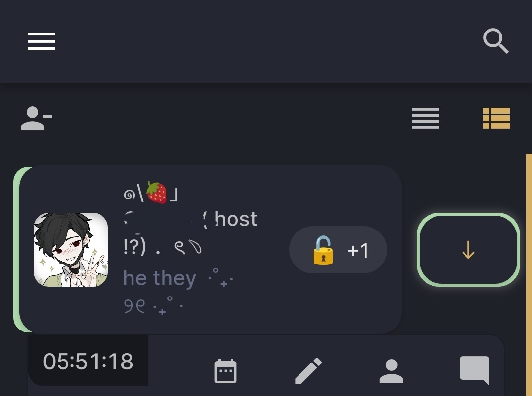Image resolution: width=532 pixels, height=396 pixels.
Task: Switch to the gold detailed card view
Action: pyautogui.click(x=497, y=118)
